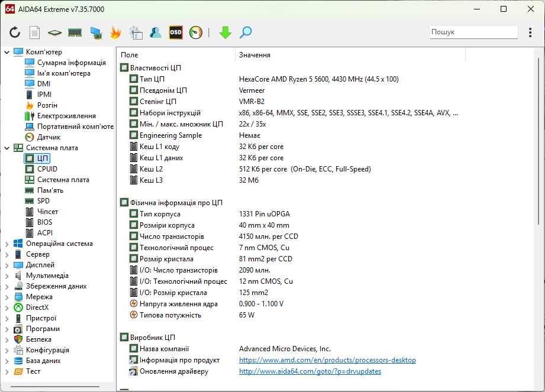Click the horizontal scrollbar under the tree
The width and height of the screenshot is (545, 392).
point(55,387)
